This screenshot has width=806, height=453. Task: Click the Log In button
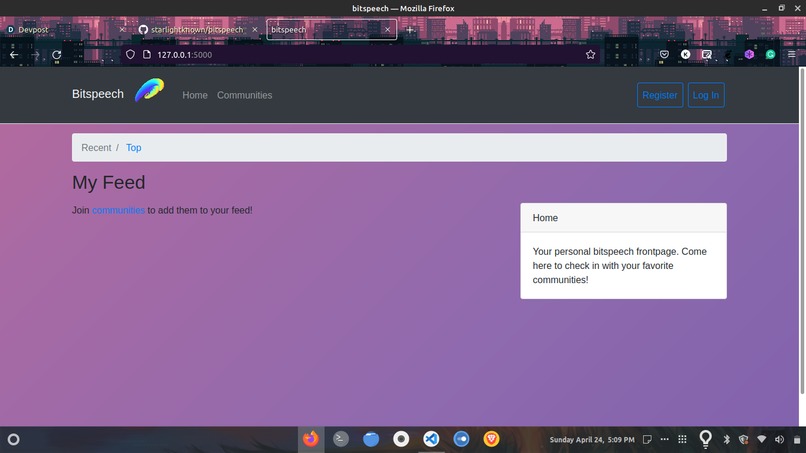(706, 95)
